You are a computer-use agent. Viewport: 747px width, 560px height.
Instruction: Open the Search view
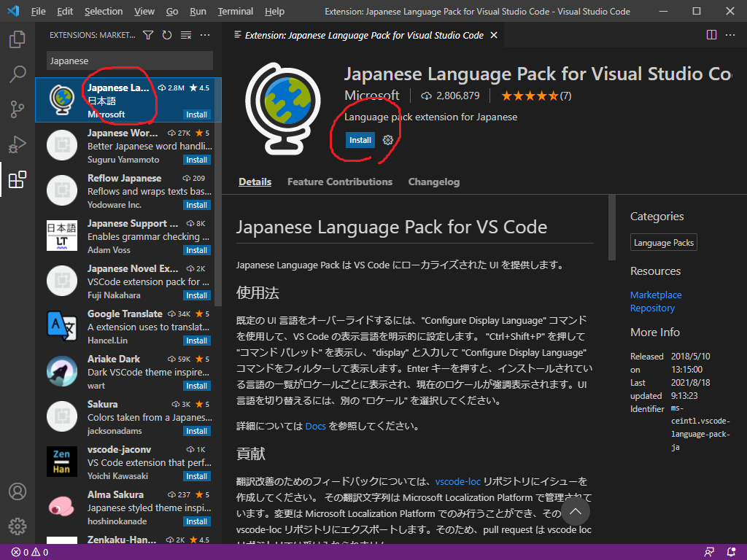[x=18, y=74]
